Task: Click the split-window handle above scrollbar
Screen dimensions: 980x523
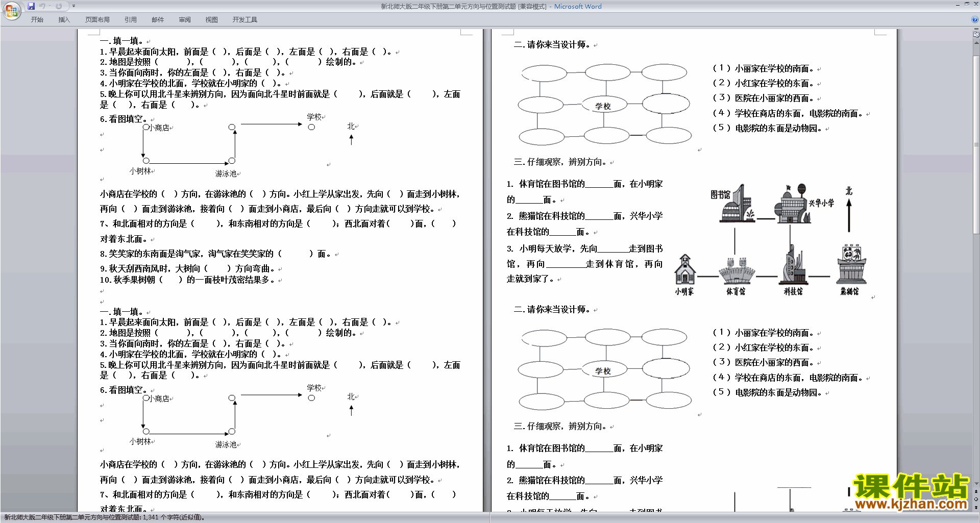Action: tap(976, 30)
